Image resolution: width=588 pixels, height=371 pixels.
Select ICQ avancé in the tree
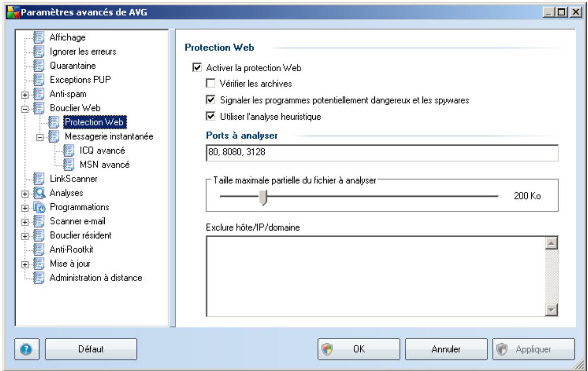[102, 150]
